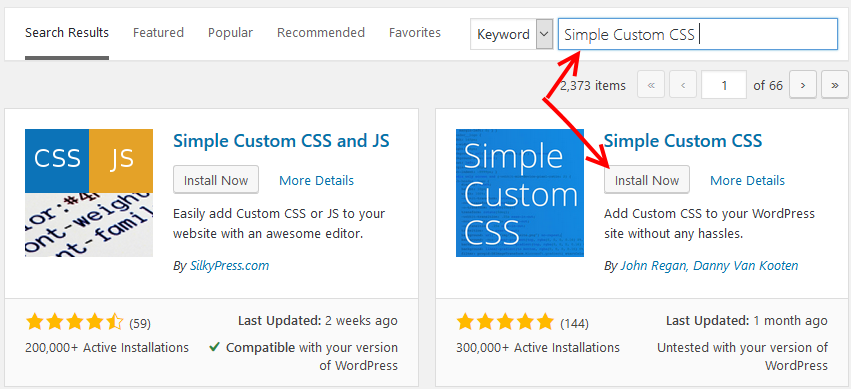Expand the Keyword search type dropdown
This screenshot has width=851, height=389.
(x=511, y=34)
